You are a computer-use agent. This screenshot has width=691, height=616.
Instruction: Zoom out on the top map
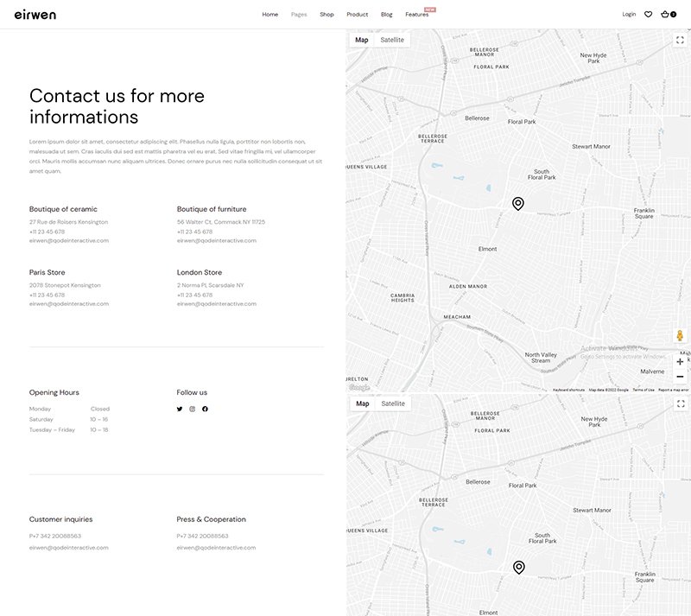click(680, 377)
